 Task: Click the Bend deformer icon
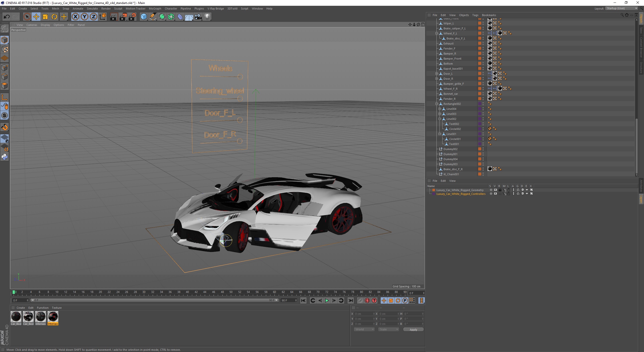(180, 17)
